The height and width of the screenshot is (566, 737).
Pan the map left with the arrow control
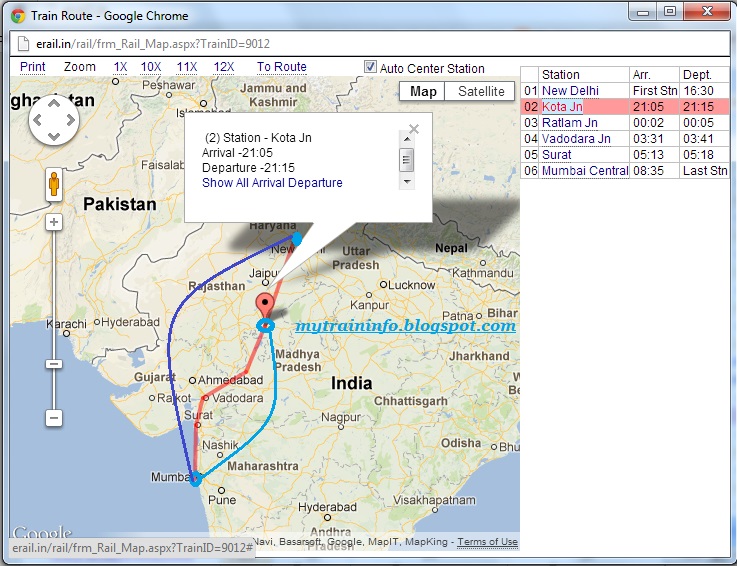point(38,120)
